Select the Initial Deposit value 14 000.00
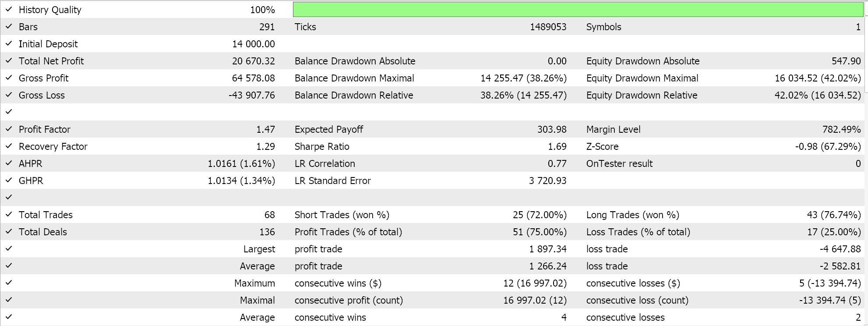Image resolution: width=868 pixels, height=326 pixels. pyautogui.click(x=253, y=44)
